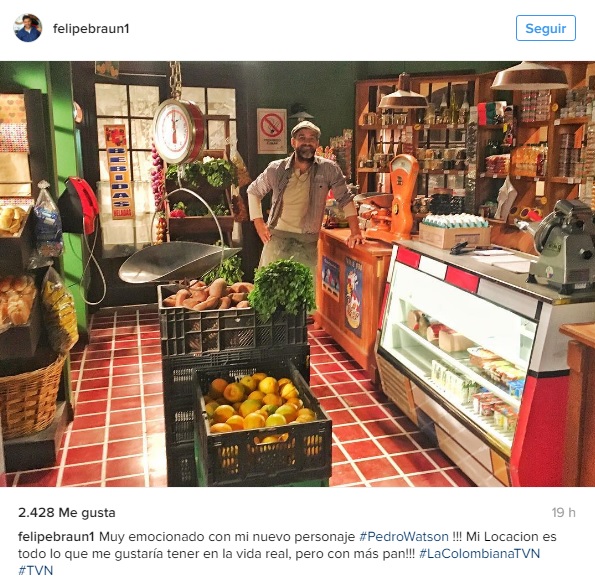
Task: Open felipebraun1's profile avatar picture
Action: (28, 28)
